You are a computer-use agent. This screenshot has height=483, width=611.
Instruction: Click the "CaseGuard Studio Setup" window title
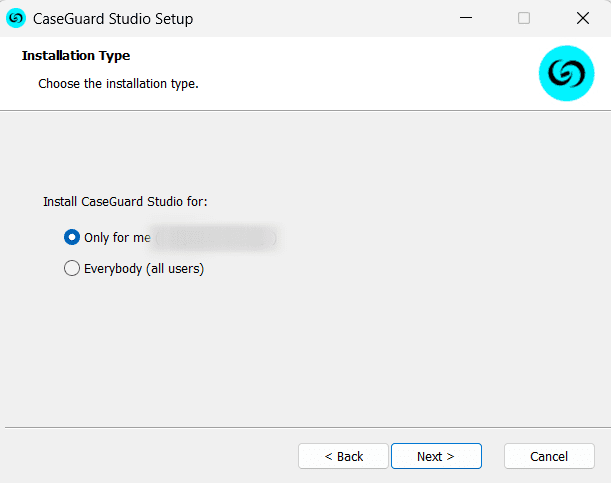coord(113,19)
